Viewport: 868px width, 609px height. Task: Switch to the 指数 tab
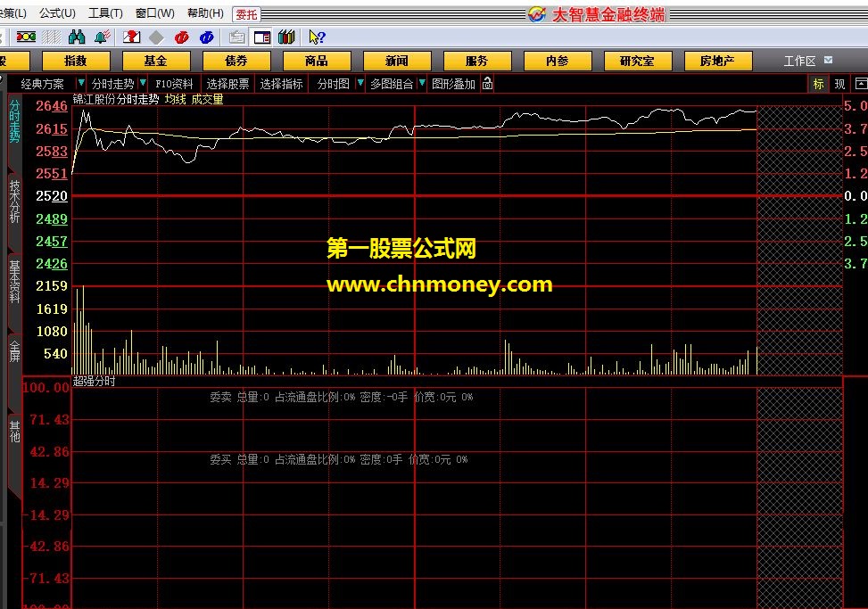(76, 61)
